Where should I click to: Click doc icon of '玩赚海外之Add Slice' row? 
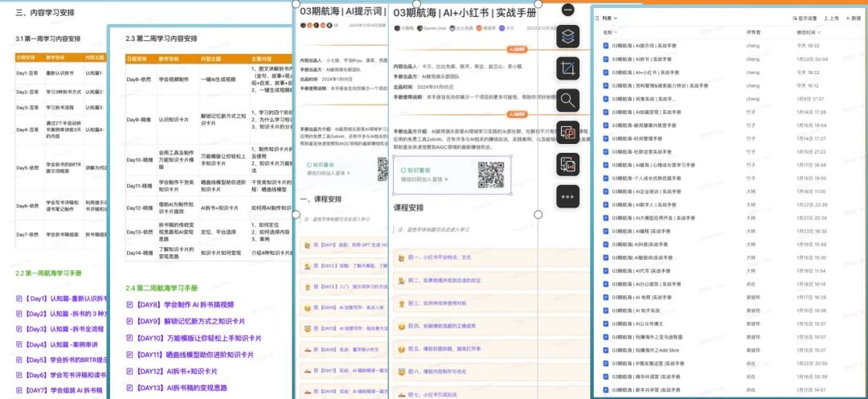(606, 350)
